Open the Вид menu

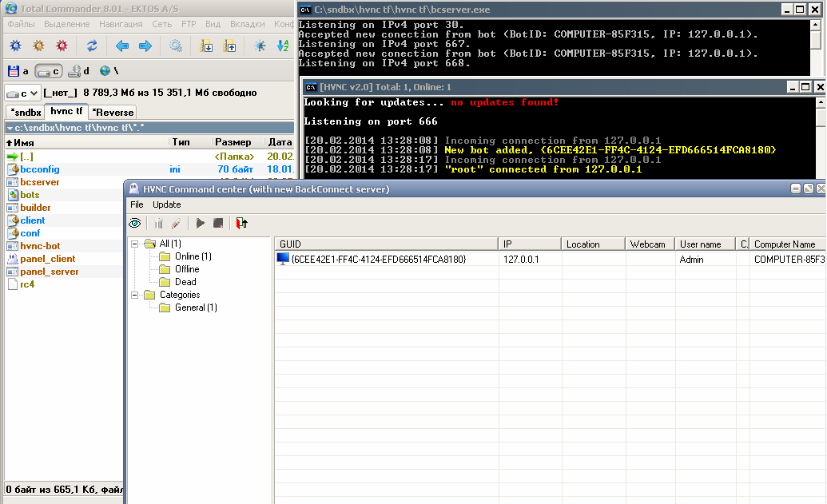click(213, 24)
